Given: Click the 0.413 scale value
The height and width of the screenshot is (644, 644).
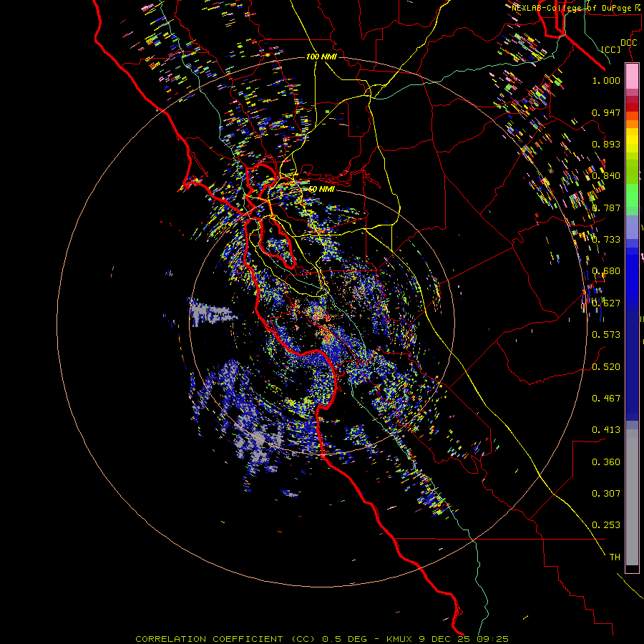Looking at the screenshot, I should [x=606, y=430].
